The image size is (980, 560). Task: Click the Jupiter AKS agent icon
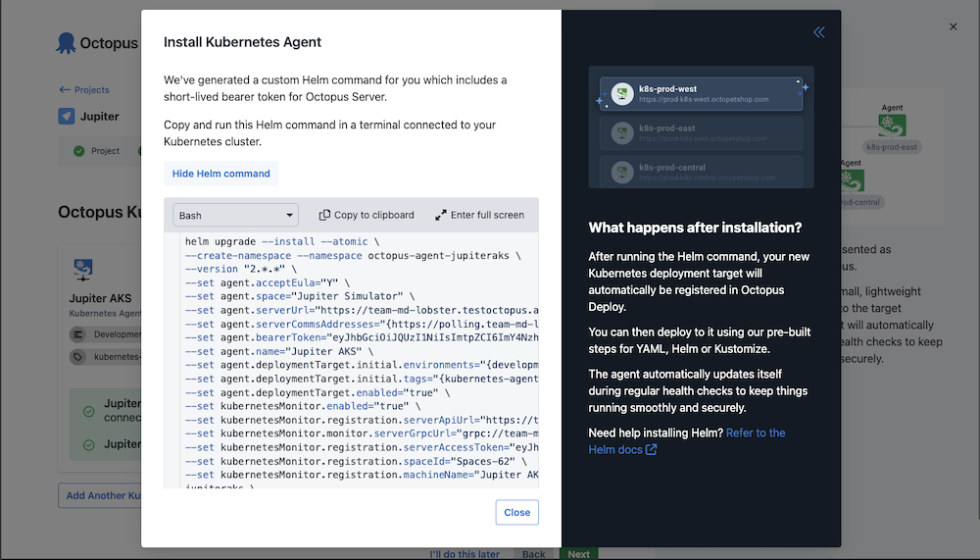coord(82,270)
